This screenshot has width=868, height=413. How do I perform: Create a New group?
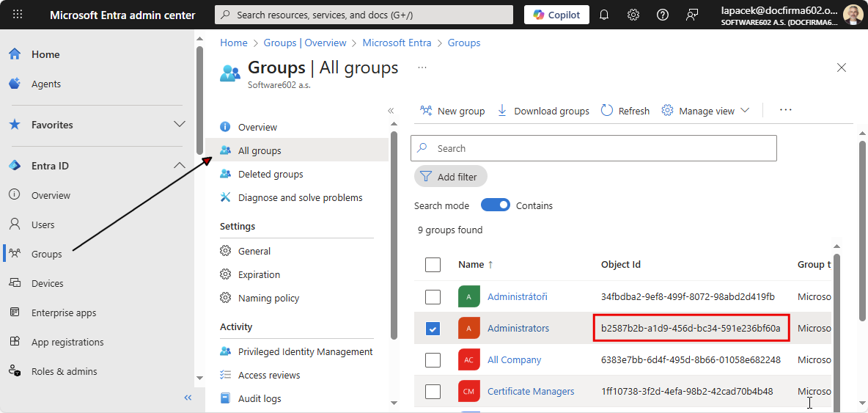452,111
